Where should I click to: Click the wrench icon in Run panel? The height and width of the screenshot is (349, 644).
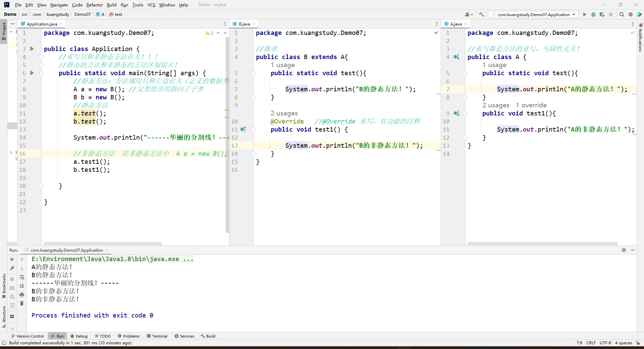click(12, 268)
